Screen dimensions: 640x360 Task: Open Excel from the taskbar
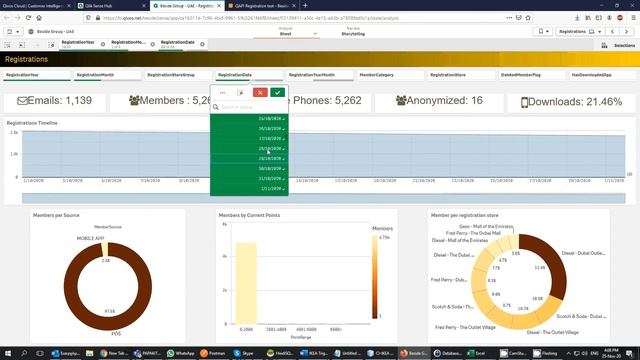point(477,353)
